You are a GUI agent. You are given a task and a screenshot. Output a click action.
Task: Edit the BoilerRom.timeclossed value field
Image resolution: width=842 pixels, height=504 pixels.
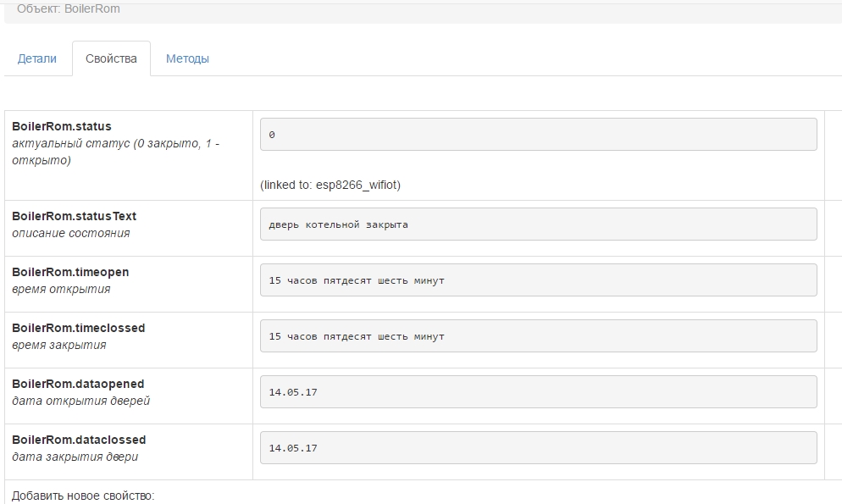[538, 336]
